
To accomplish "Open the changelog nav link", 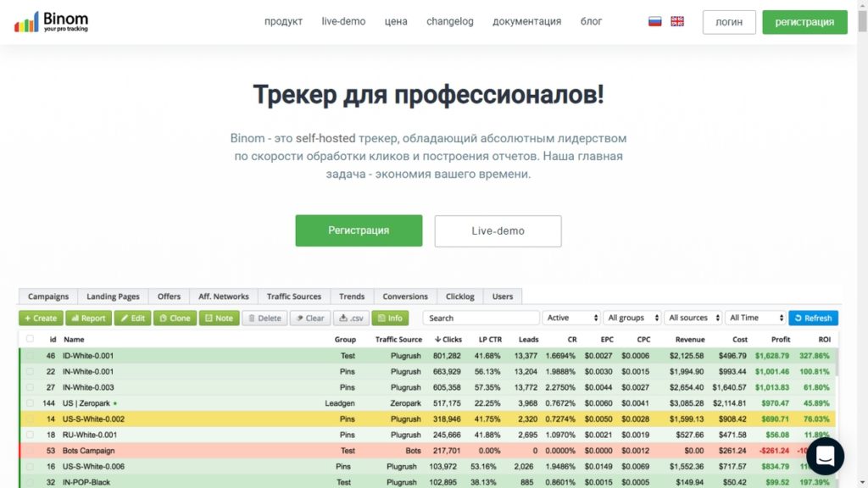I will (x=450, y=21).
